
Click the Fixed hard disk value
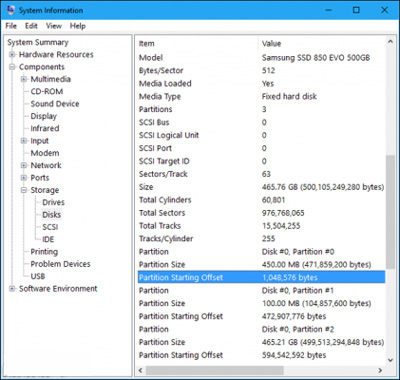click(x=289, y=97)
